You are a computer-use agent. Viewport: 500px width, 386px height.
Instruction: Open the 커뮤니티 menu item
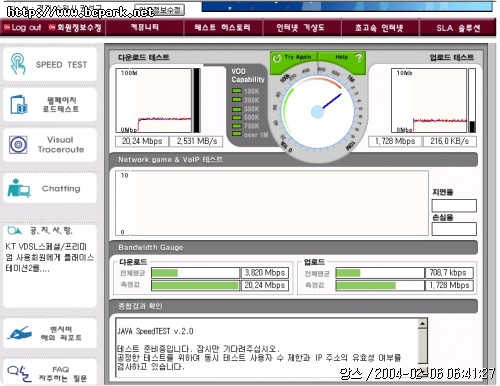click(145, 28)
